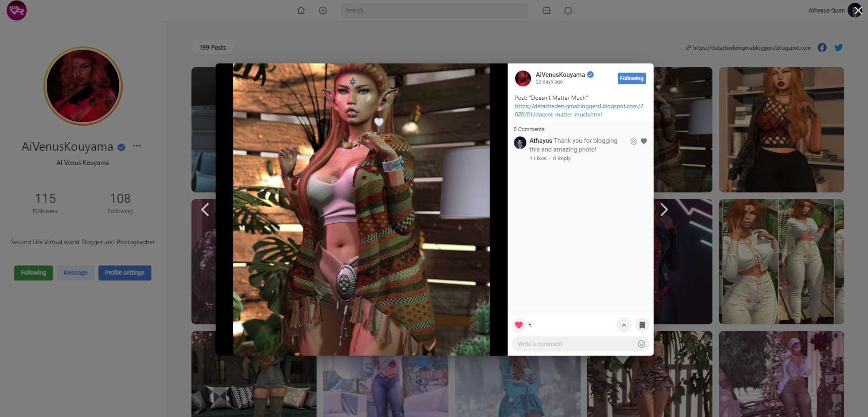Open the 115 Followers list
868x417 pixels.
click(x=45, y=203)
